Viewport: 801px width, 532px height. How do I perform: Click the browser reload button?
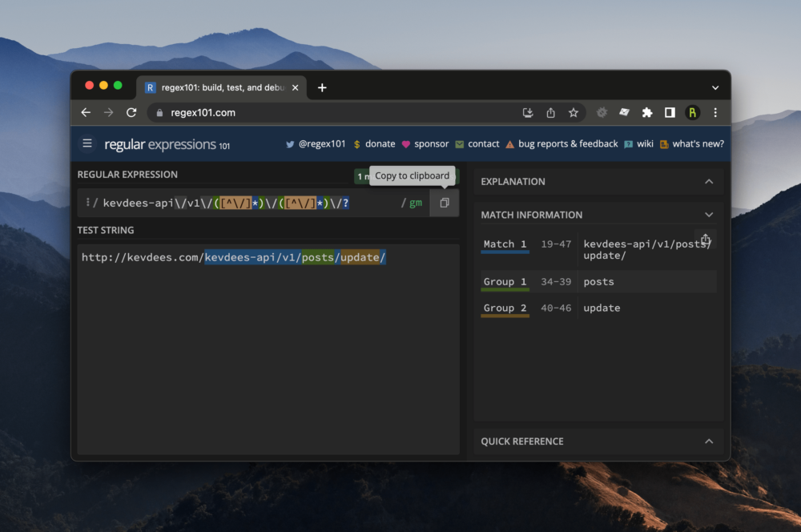131,113
